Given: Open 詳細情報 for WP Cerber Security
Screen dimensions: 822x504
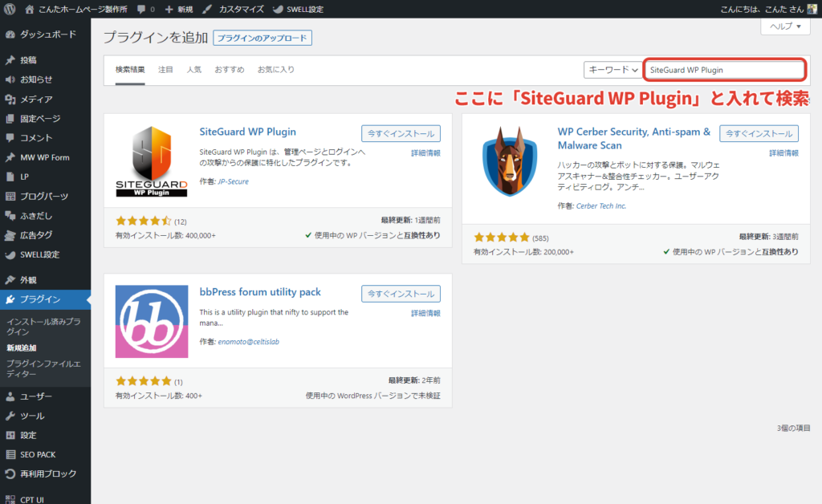Looking at the screenshot, I should tap(783, 153).
